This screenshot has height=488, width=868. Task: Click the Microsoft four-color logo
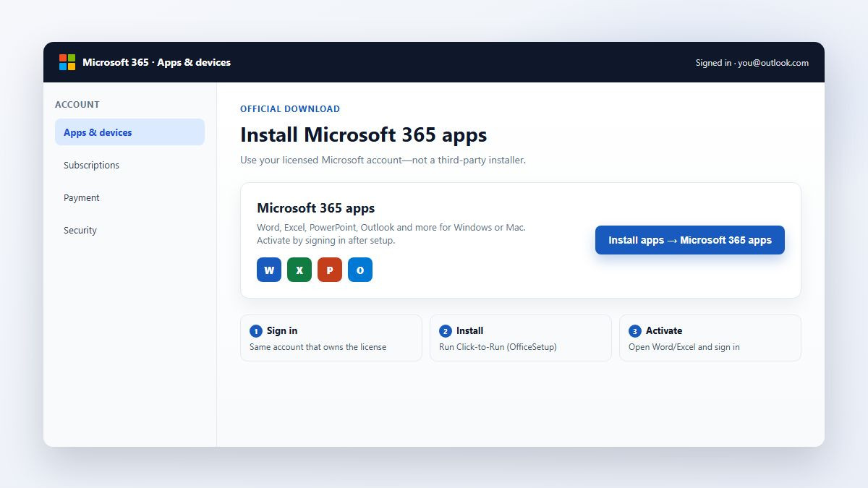(67, 62)
